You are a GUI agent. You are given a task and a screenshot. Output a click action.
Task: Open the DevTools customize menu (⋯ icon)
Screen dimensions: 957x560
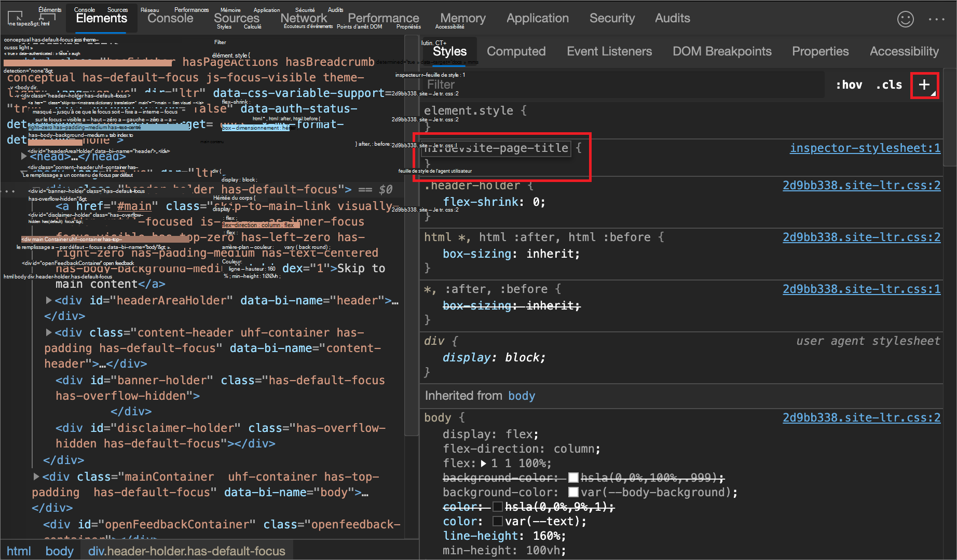tap(937, 19)
